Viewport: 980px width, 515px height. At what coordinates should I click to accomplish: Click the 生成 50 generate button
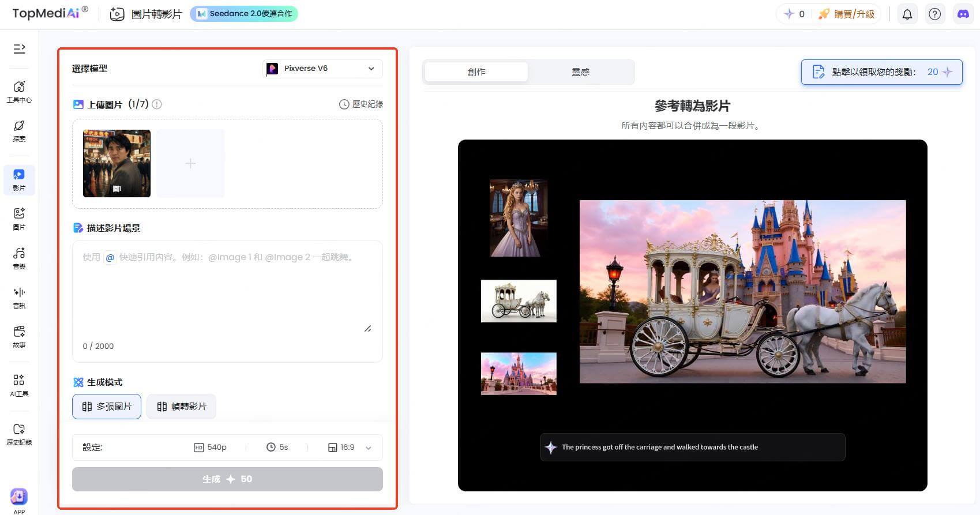point(227,479)
